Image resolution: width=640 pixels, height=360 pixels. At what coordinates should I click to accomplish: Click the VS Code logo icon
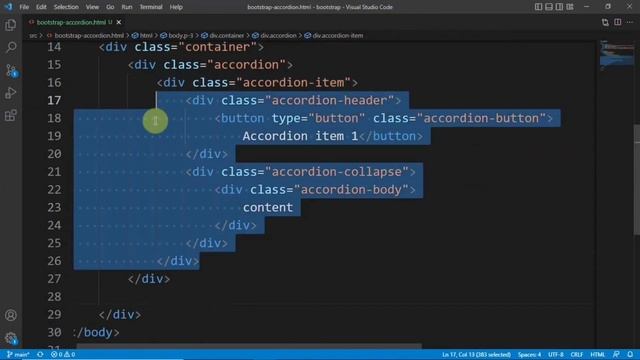tap(8, 7)
